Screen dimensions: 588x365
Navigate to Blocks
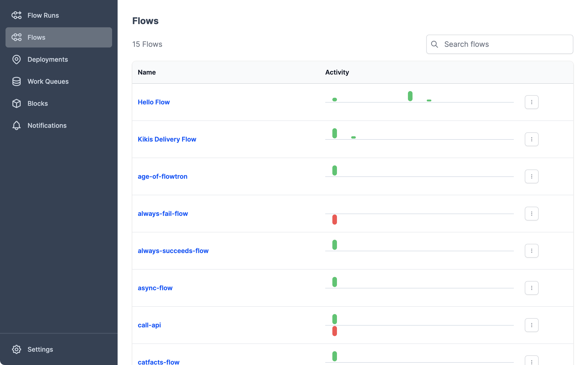click(59, 103)
